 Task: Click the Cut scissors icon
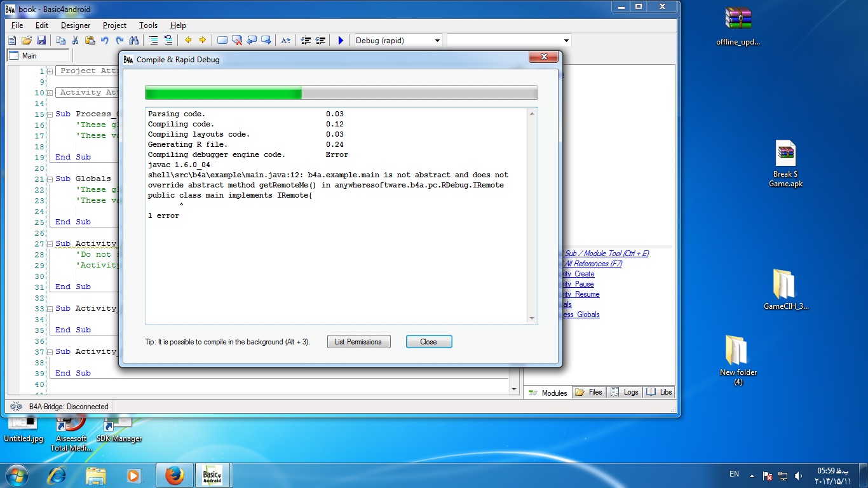pos(75,40)
